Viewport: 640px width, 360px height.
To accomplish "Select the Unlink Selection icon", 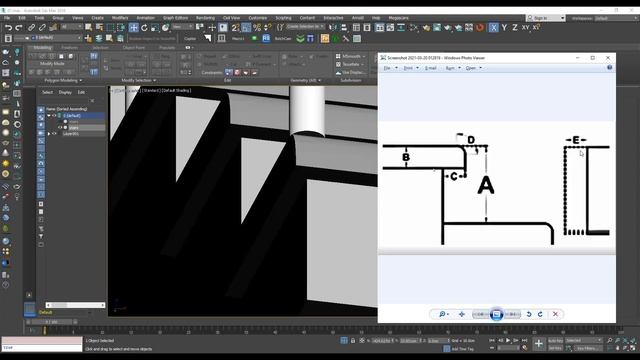I will (42, 28).
